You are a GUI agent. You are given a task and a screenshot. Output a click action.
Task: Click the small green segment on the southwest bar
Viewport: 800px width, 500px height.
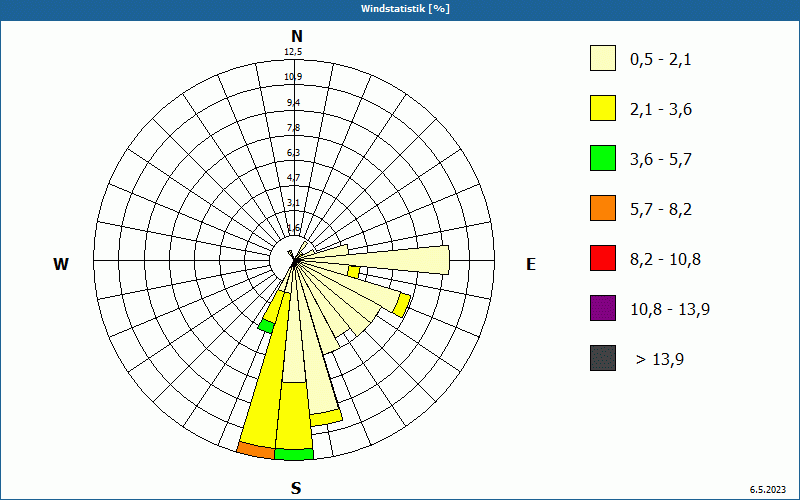(266, 326)
